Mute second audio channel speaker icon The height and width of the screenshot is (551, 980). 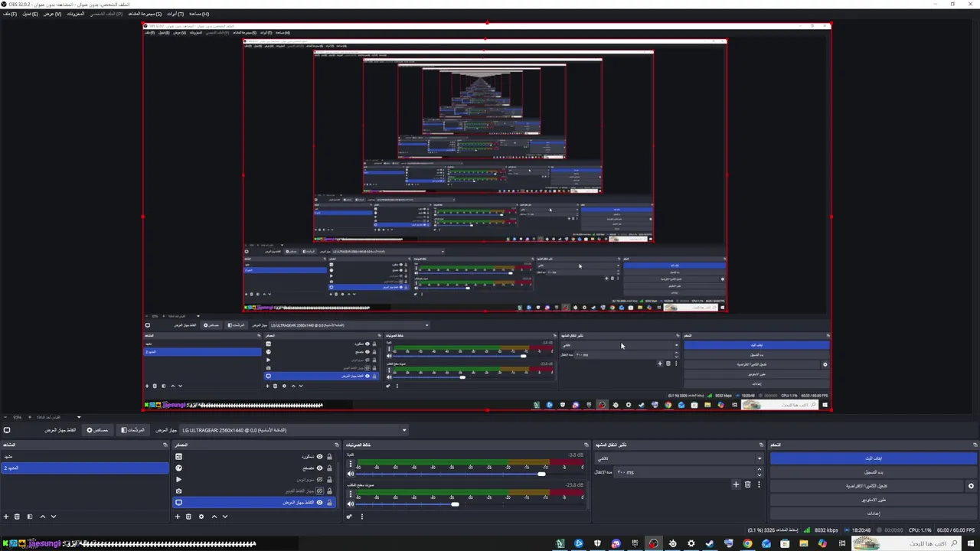(351, 504)
